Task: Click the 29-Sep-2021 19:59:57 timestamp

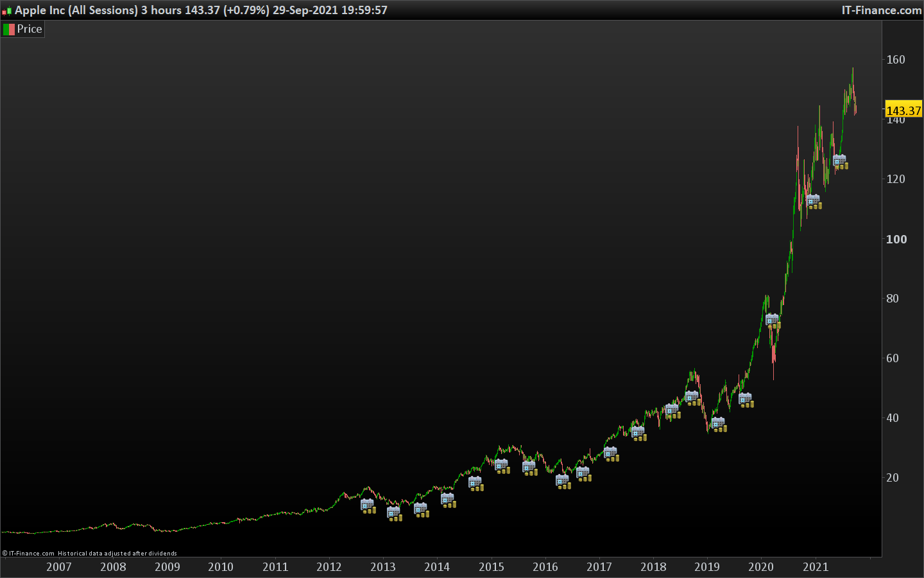Action: pos(330,10)
